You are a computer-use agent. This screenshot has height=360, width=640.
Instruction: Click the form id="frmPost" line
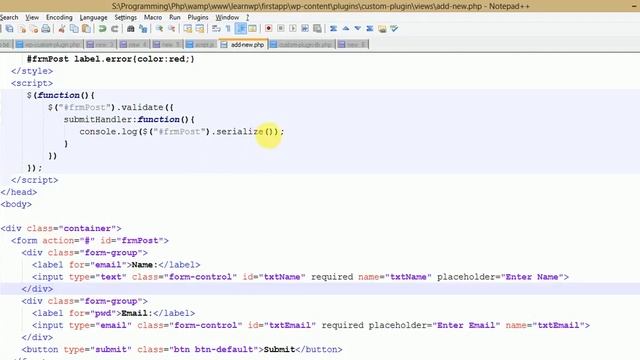click(90, 240)
